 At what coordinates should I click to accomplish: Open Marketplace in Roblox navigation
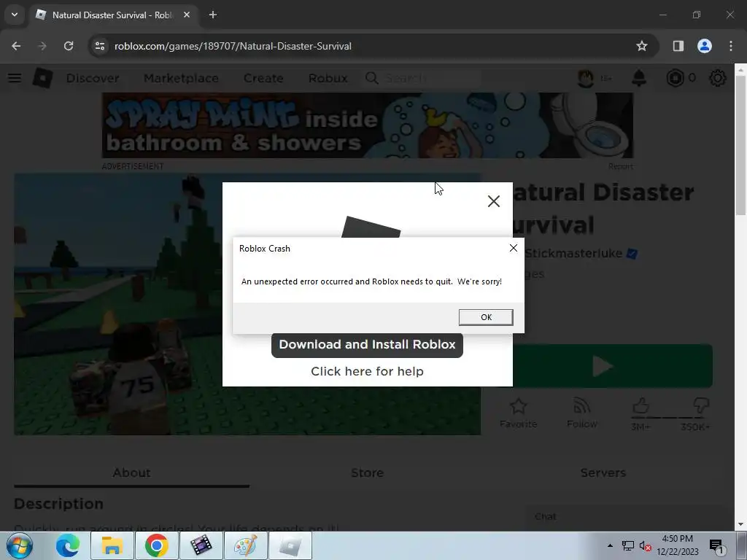(181, 78)
